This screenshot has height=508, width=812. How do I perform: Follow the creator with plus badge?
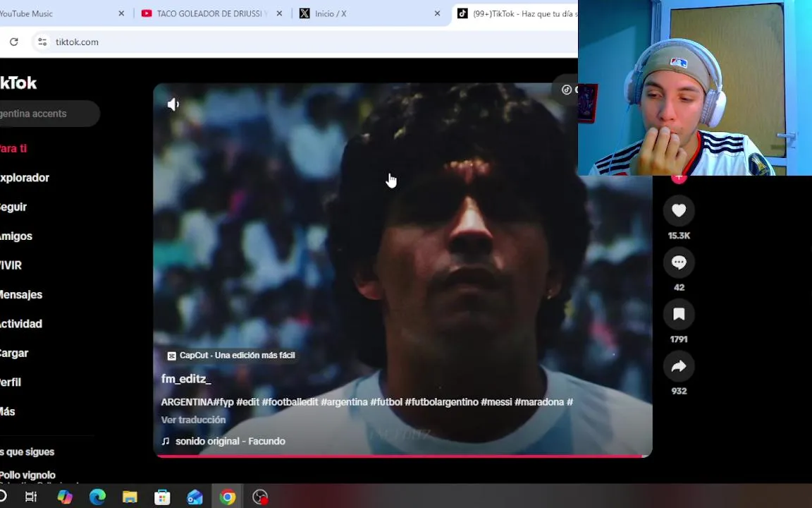point(679,179)
